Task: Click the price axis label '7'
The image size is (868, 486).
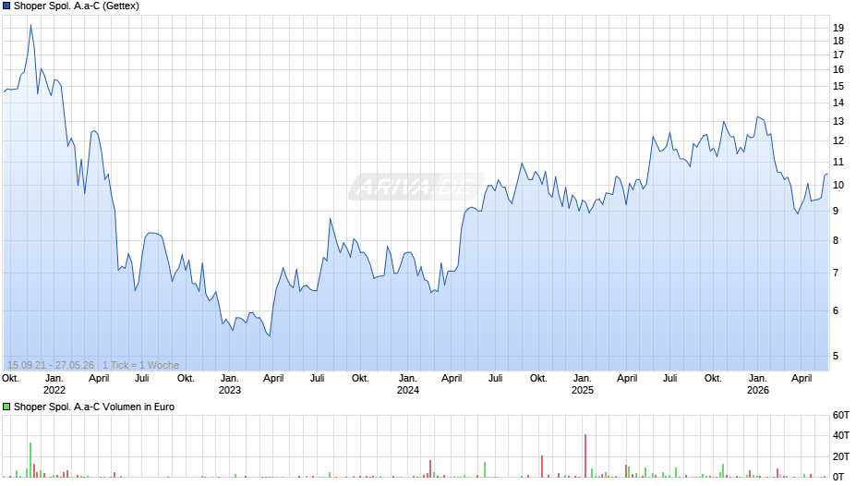Action: (836, 273)
